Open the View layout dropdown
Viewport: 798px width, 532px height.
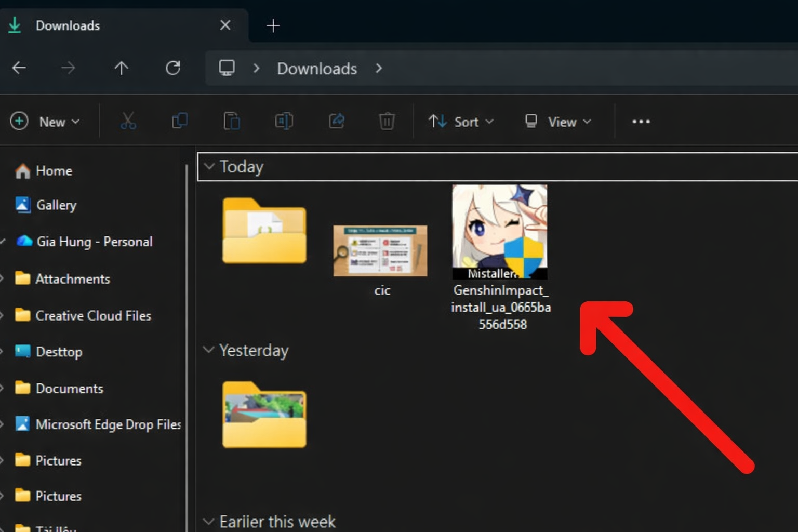click(x=558, y=122)
